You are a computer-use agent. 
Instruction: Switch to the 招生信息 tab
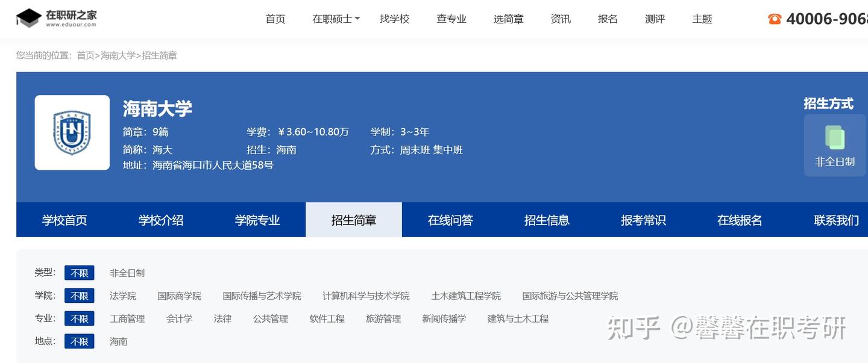click(547, 220)
